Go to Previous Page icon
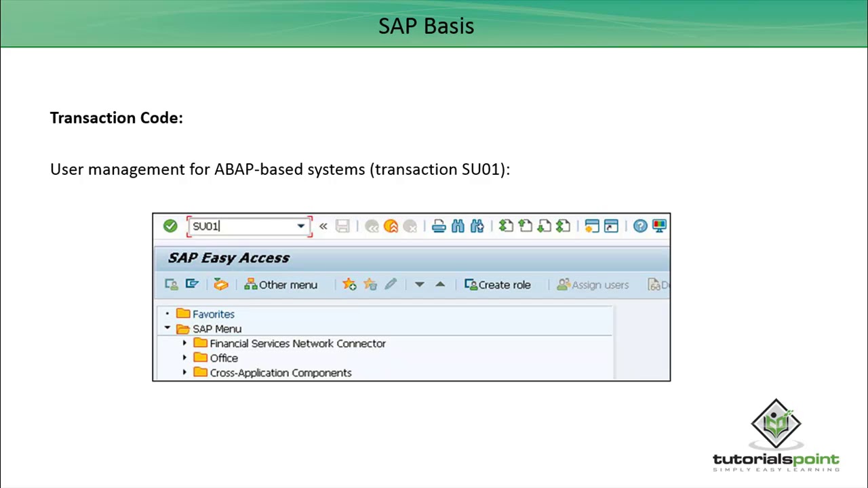Viewport: 868px width, 488px height. 525,226
